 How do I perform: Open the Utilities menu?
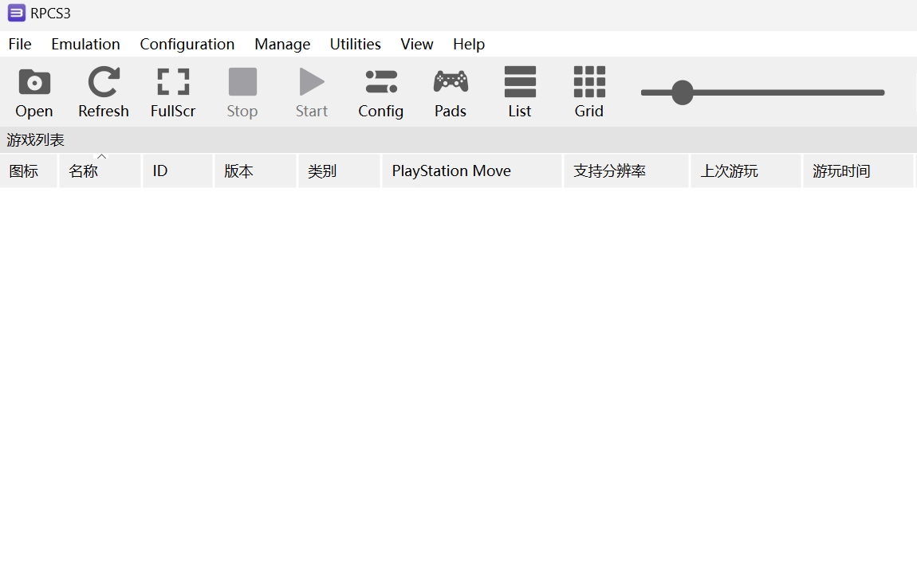(355, 44)
